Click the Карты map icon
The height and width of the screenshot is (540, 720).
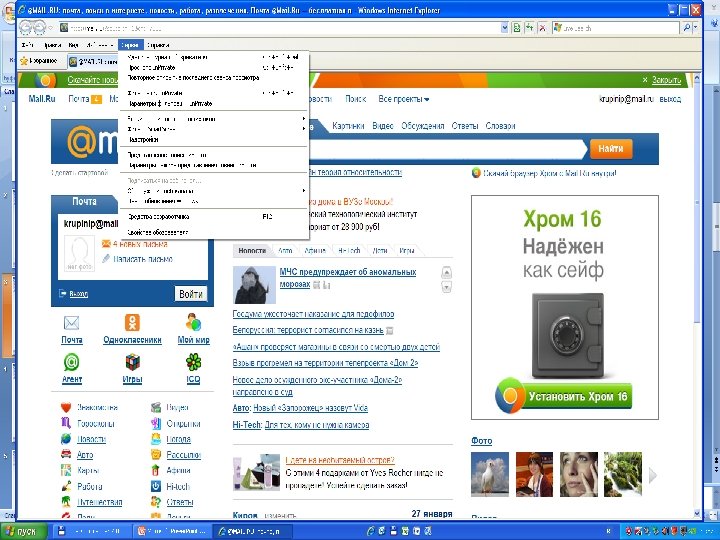point(66,470)
